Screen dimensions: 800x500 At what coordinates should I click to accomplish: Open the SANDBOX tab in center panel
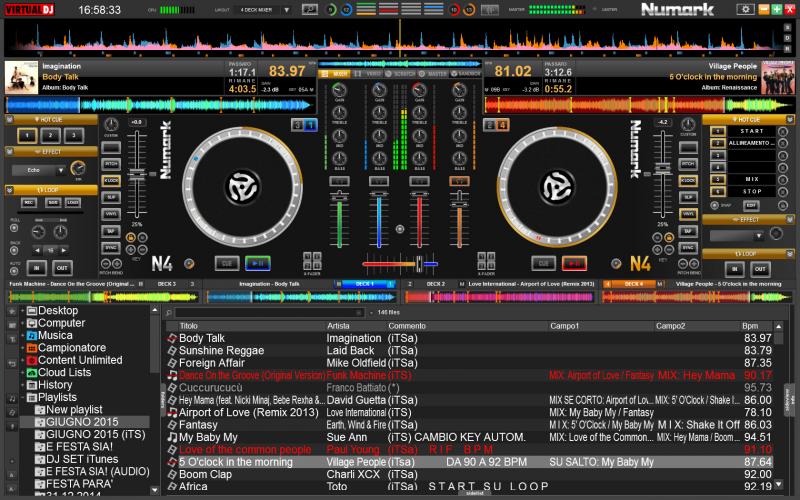click(466, 74)
